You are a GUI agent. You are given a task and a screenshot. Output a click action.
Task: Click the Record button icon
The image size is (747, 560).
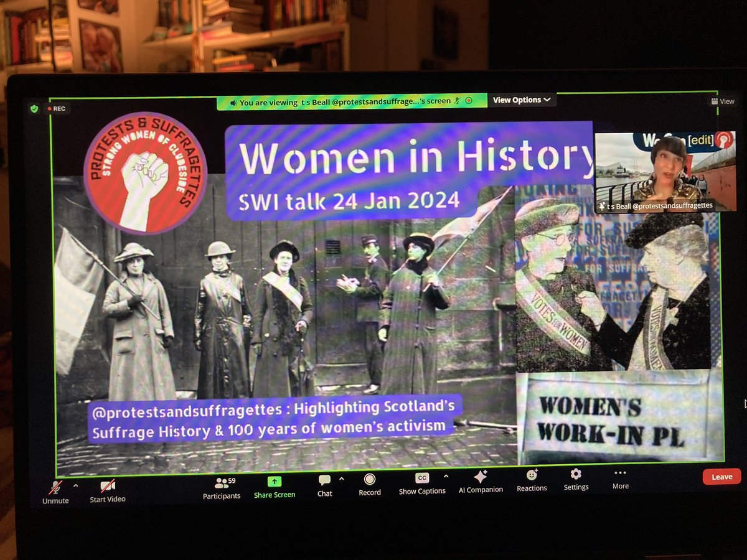click(370, 479)
